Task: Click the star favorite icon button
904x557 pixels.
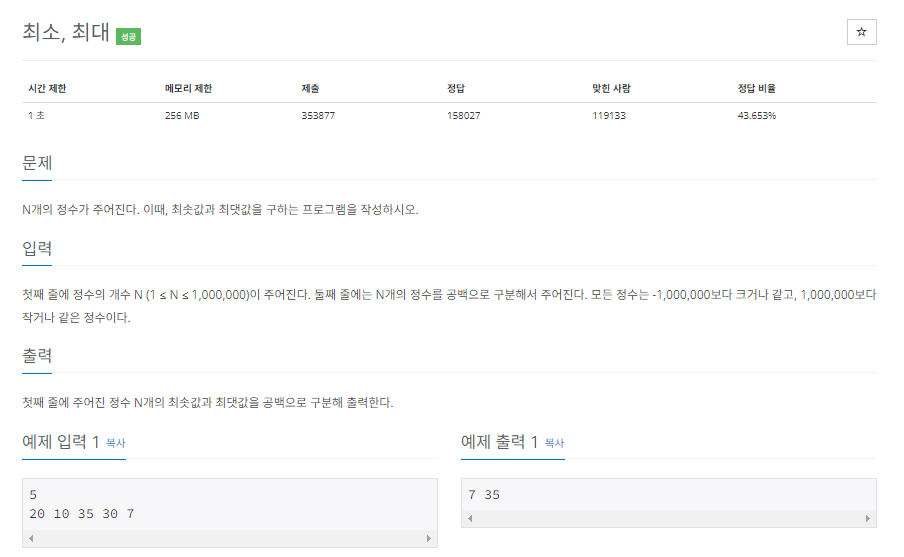Action: coord(861,32)
